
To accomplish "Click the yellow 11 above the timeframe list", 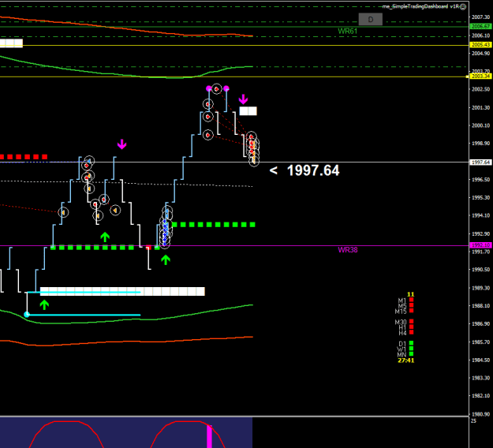I will pos(411,294).
